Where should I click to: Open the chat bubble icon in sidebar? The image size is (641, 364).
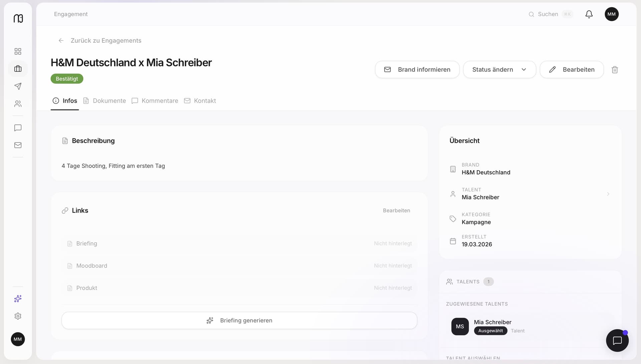(x=18, y=128)
